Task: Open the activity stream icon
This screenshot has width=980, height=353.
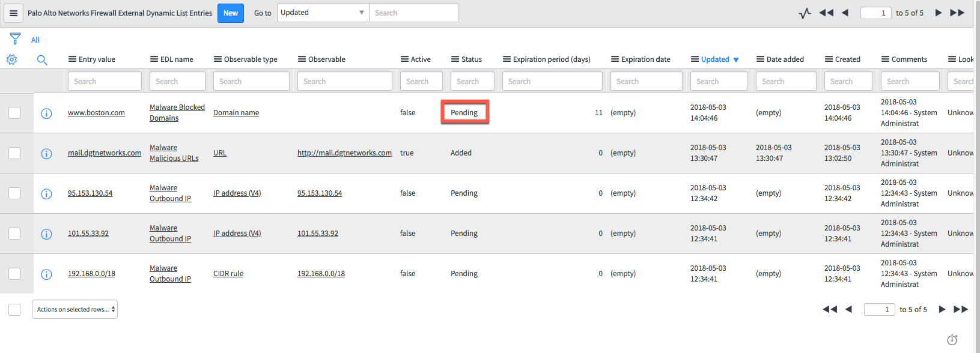Action: [x=805, y=13]
